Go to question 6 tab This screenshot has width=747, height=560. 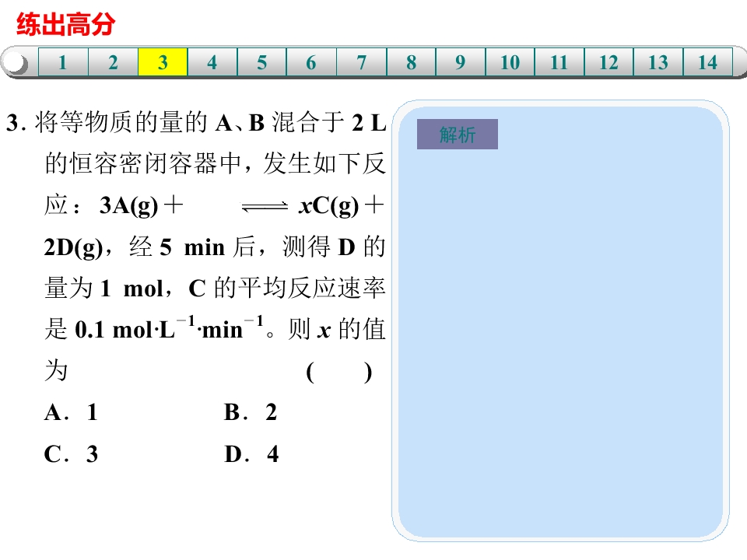point(311,62)
